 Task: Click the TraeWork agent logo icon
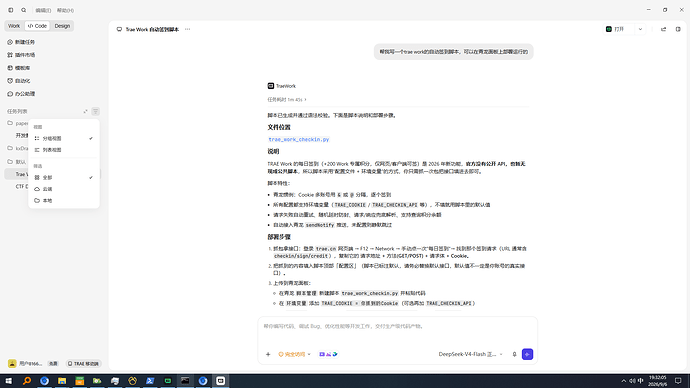point(271,86)
